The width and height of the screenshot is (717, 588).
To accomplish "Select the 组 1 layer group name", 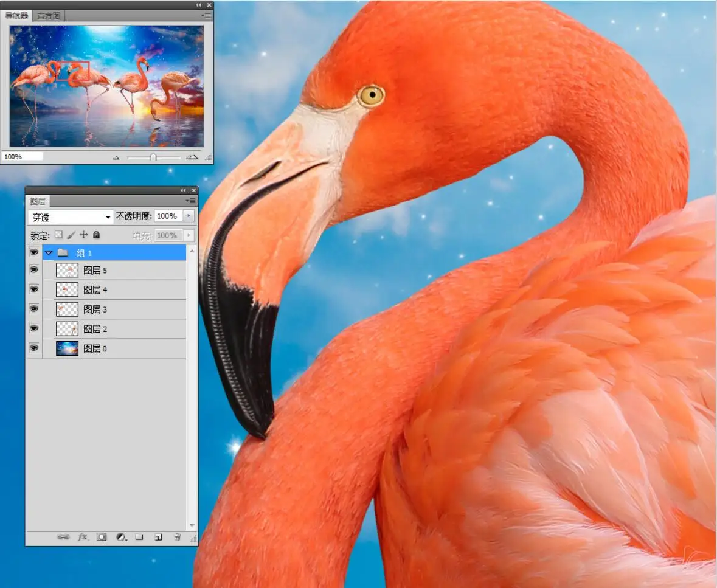I will pyautogui.click(x=84, y=253).
